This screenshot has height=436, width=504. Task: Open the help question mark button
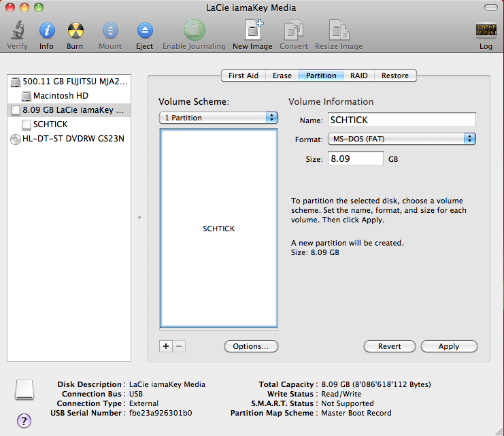(x=23, y=420)
